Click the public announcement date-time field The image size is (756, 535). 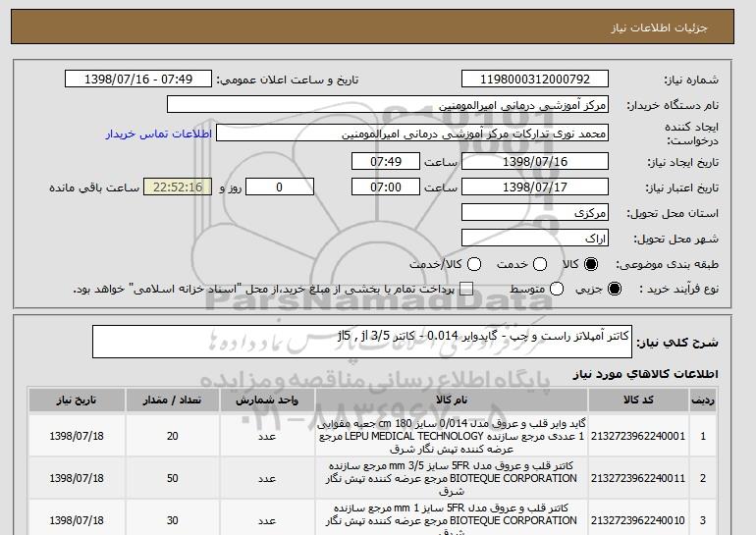tap(138, 80)
